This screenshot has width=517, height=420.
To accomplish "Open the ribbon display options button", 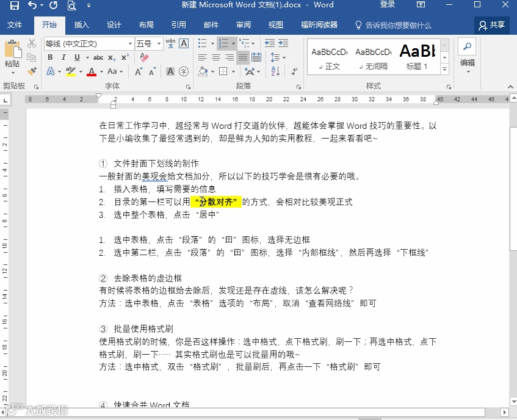I will [x=421, y=5].
